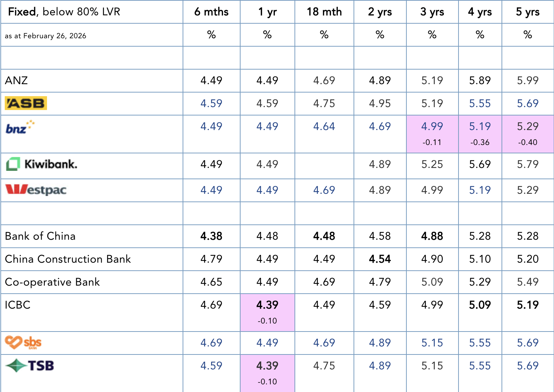The height and width of the screenshot is (392, 554).
Task: Click the China Construction Bank name
Action: (x=68, y=259)
